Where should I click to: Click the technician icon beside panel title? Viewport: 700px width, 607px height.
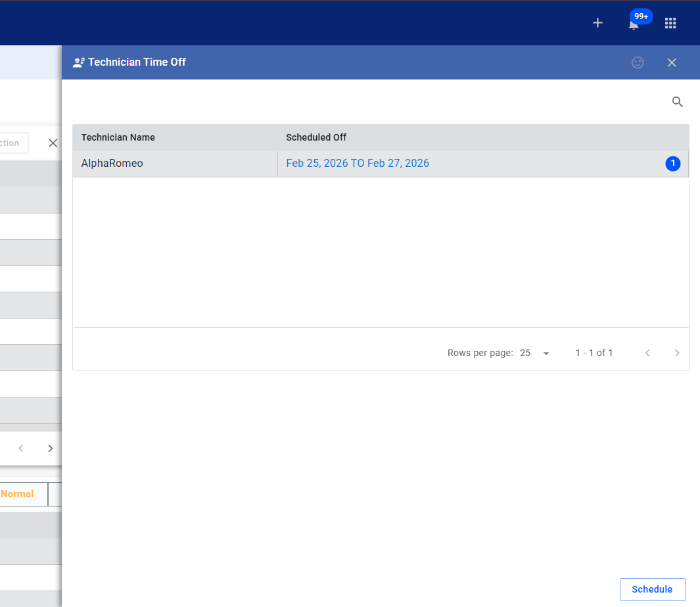79,62
